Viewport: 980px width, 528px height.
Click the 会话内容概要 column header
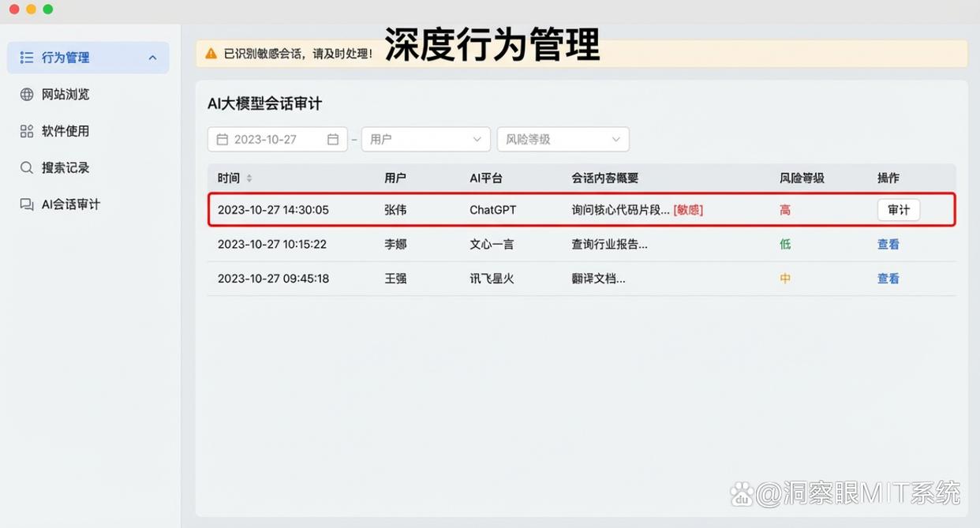point(604,178)
